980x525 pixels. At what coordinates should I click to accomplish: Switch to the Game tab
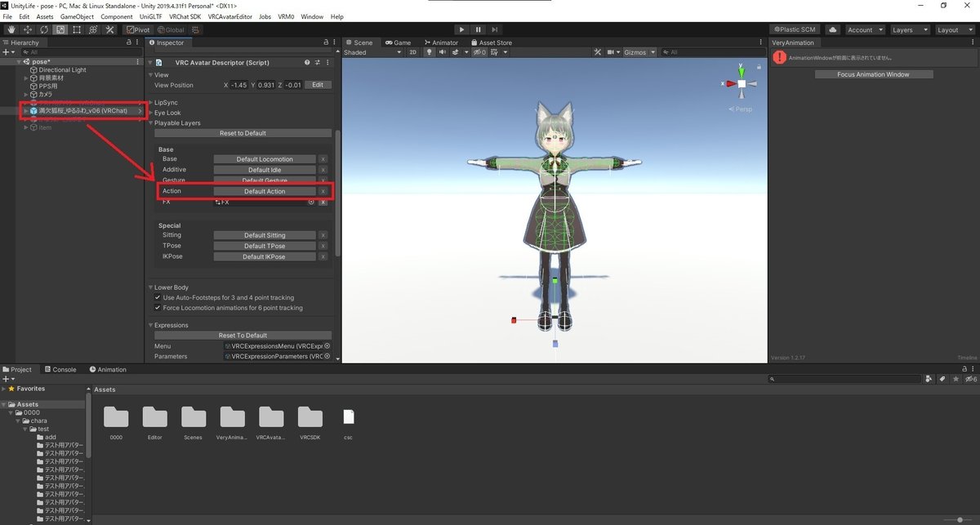coord(399,42)
